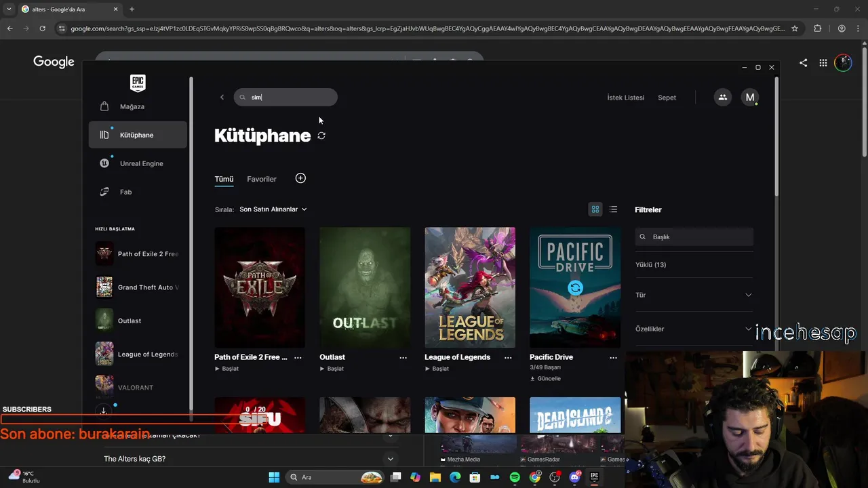Click the Google share icon
This screenshot has width=868, height=488.
pos(804,62)
